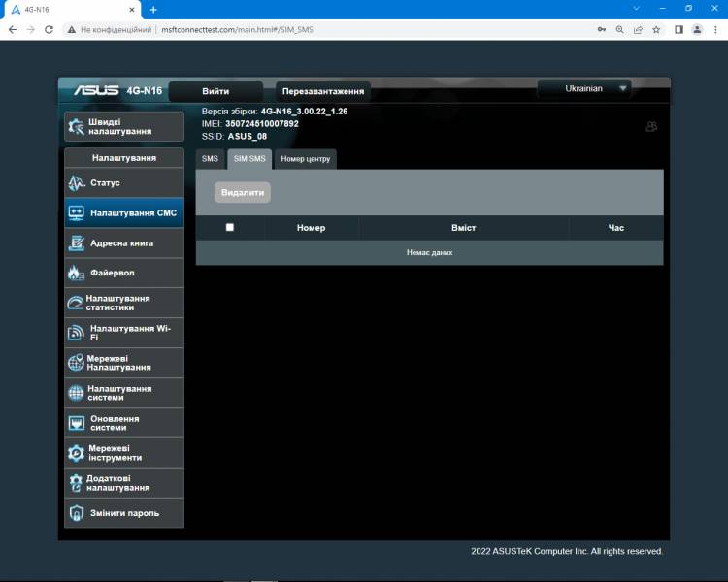
Task: Open Мережеві Налаштування menu item
Action: pyautogui.click(x=124, y=363)
